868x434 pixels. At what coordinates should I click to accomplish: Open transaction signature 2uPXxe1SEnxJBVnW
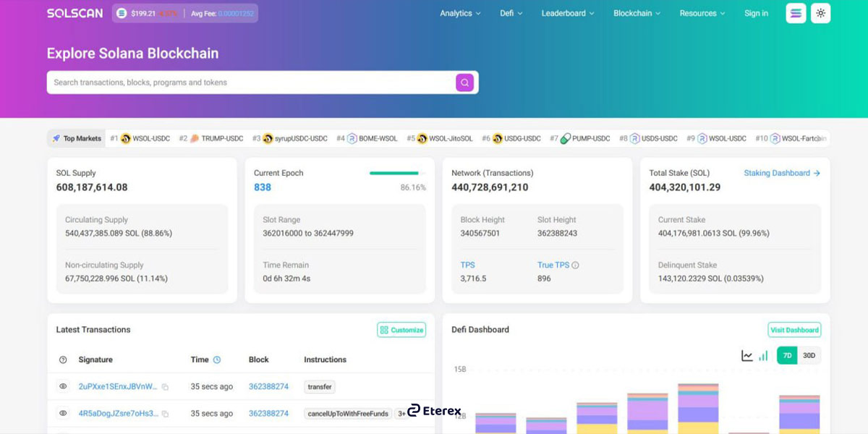pyautogui.click(x=118, y=386)
